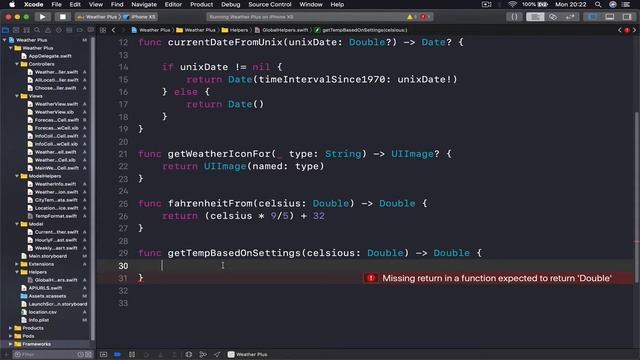
Task: Expand the Products folder
Action: [11, 328]
